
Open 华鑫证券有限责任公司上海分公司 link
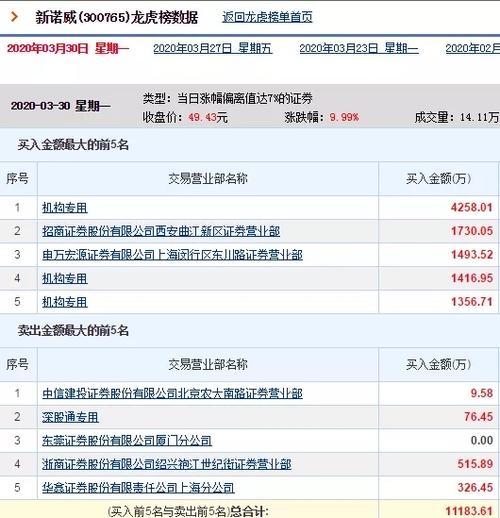138,488
